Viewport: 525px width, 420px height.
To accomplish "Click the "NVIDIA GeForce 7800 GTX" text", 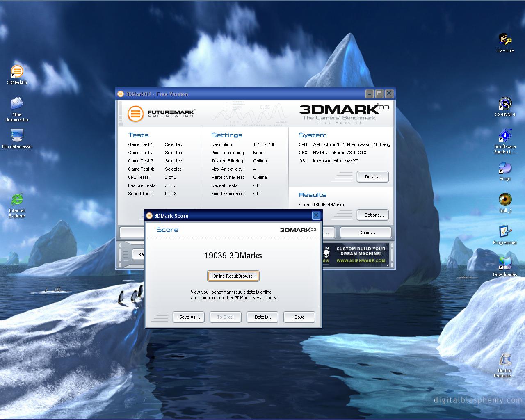I will (x=340, y=153).
